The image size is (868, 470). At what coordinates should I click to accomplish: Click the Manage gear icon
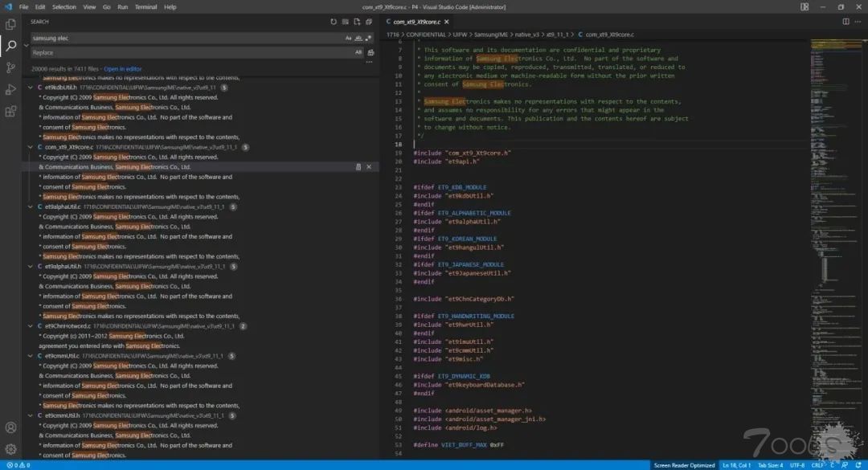pyautogui.click(x=10, y=449)
